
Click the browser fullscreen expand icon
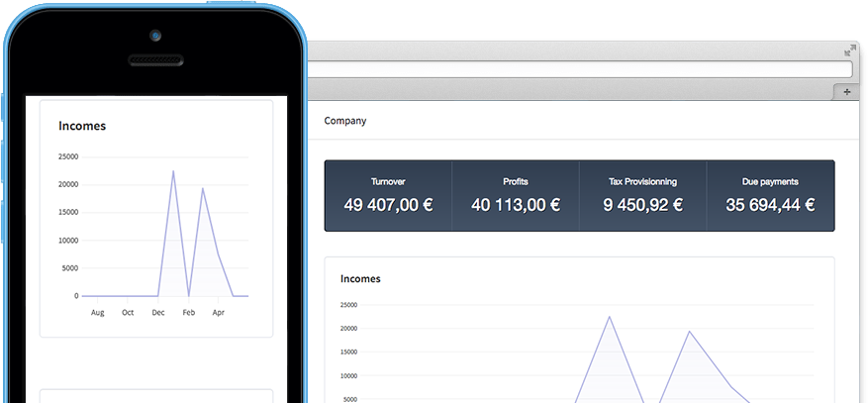tap(850, 50)
